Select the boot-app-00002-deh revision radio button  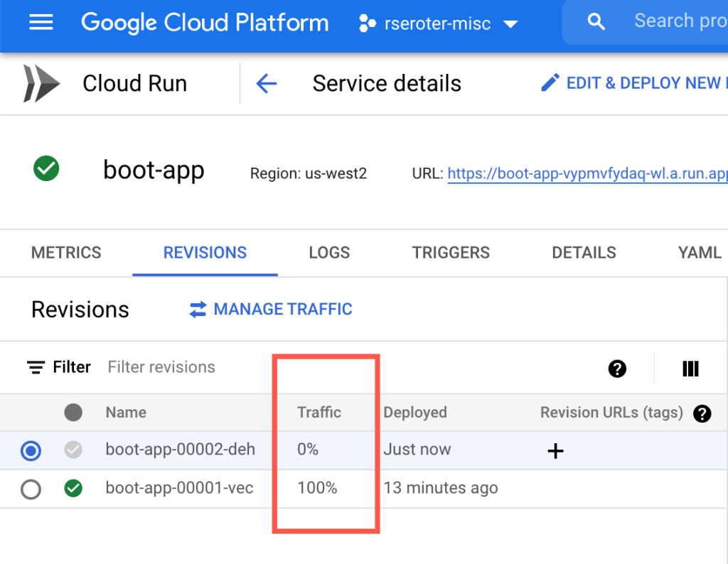click(31, 450)
